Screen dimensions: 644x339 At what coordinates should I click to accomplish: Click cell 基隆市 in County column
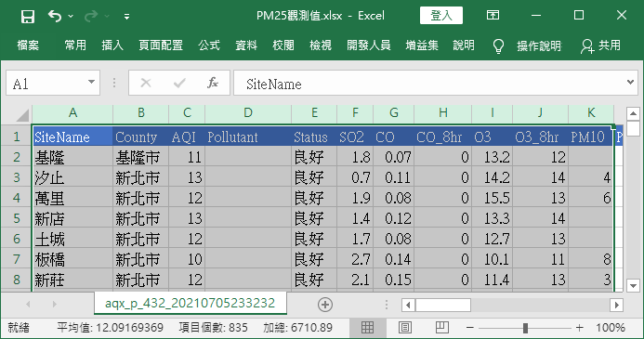coord(141,157)
